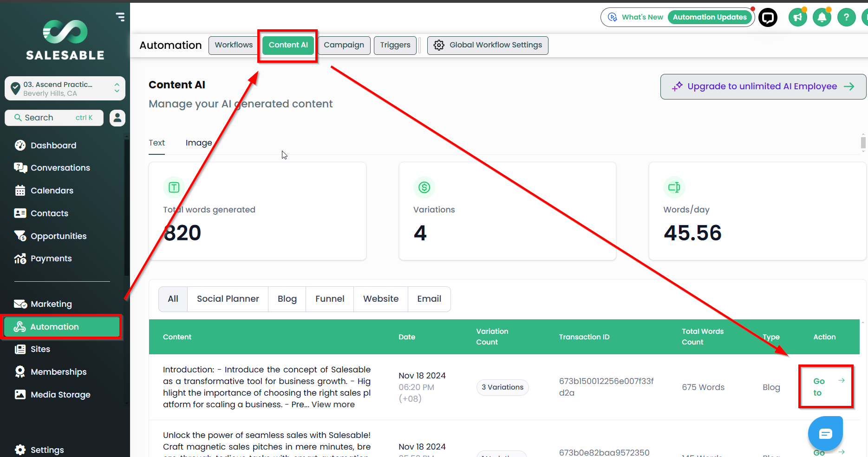
Task: Open the user profile icon beside Search
Action: [x=117, y=118]
